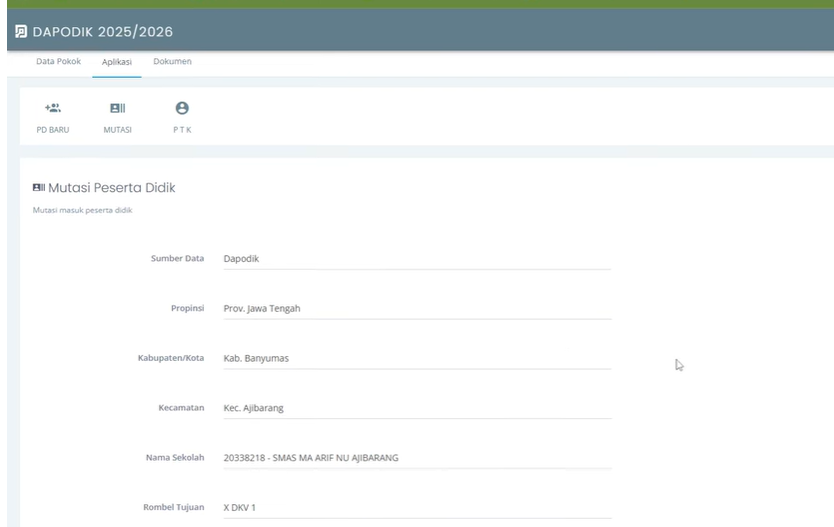Click the Nama Sekolah field with SMAS MA ARIF
Screen dimensions: 834x527
point(415,458)
